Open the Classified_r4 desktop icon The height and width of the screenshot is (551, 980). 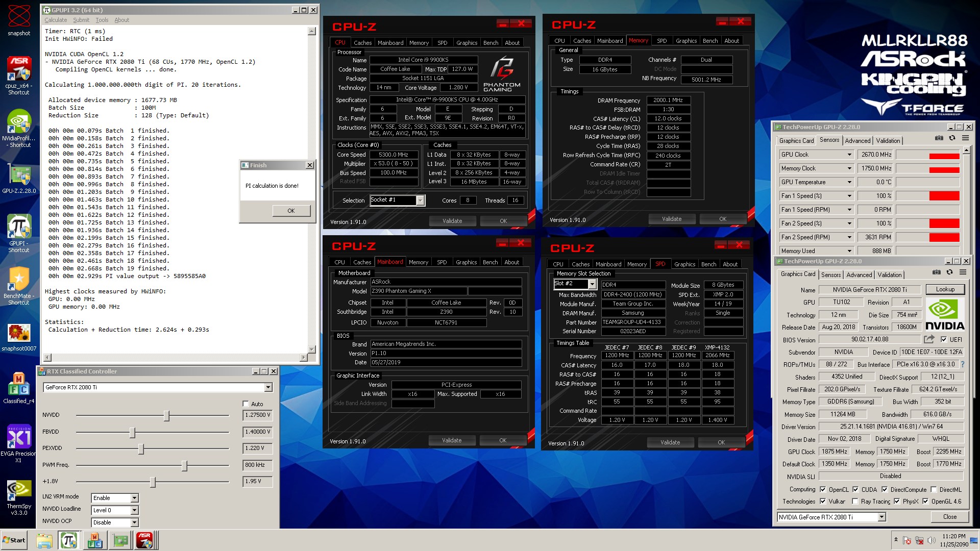(19, 388)
